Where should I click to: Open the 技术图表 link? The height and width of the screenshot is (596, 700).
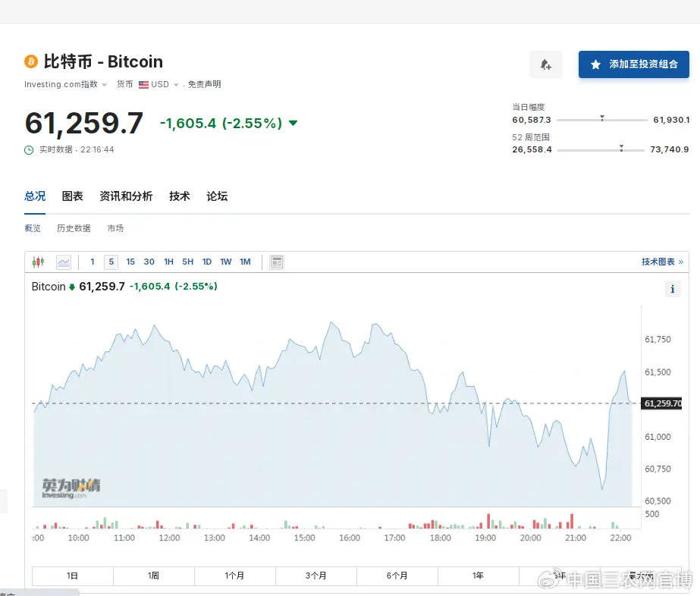[661, 262]
